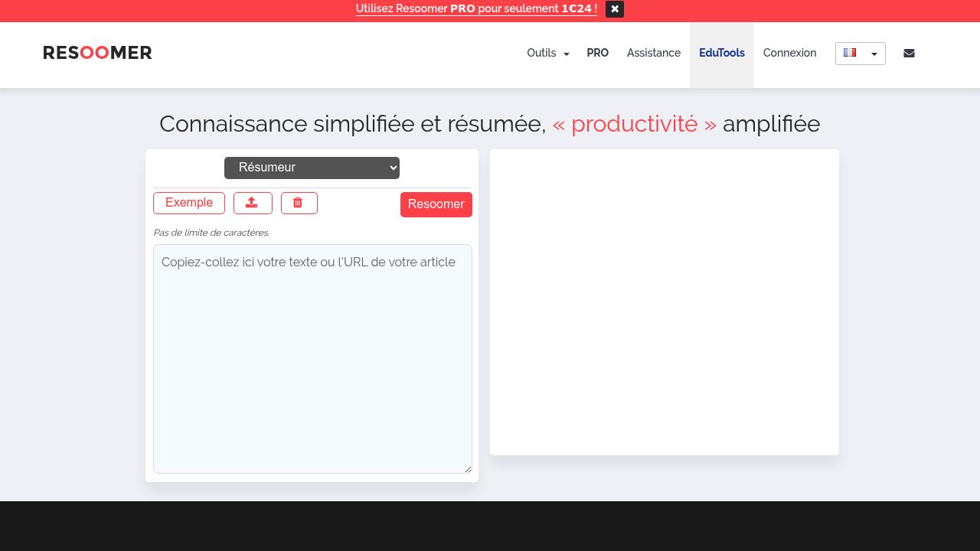This screenshot has height=551, width=980.
Task: Open the Assistance page
Action: point(654,53)
